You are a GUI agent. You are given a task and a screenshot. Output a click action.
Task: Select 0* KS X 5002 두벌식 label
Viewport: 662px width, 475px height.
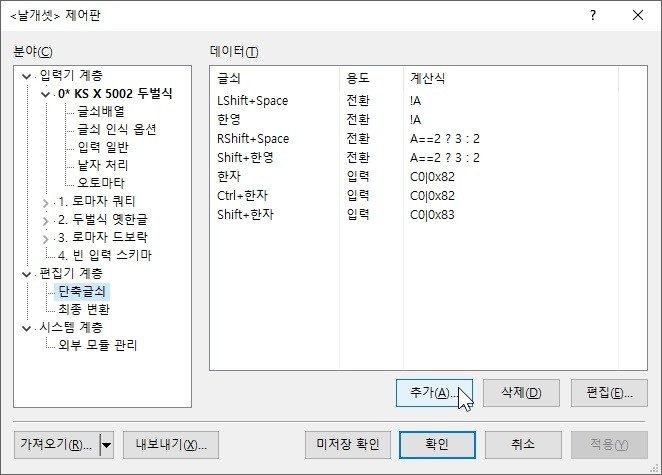tap(115, 93)
